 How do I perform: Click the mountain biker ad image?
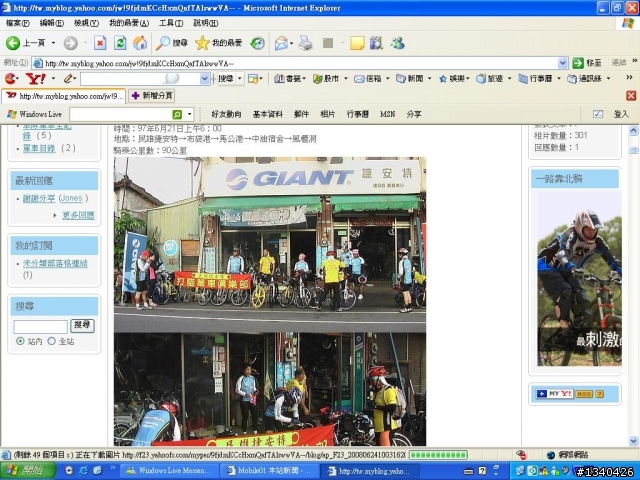(x=579, y=278)
